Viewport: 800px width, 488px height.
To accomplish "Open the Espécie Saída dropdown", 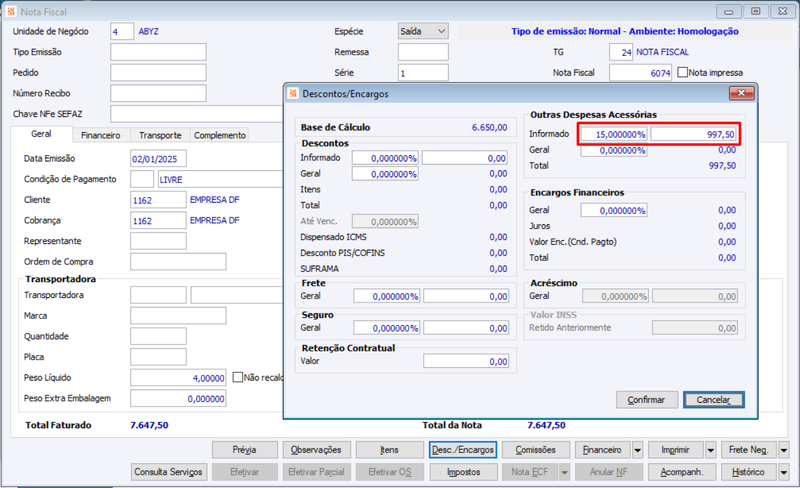I will coord(441,32).
